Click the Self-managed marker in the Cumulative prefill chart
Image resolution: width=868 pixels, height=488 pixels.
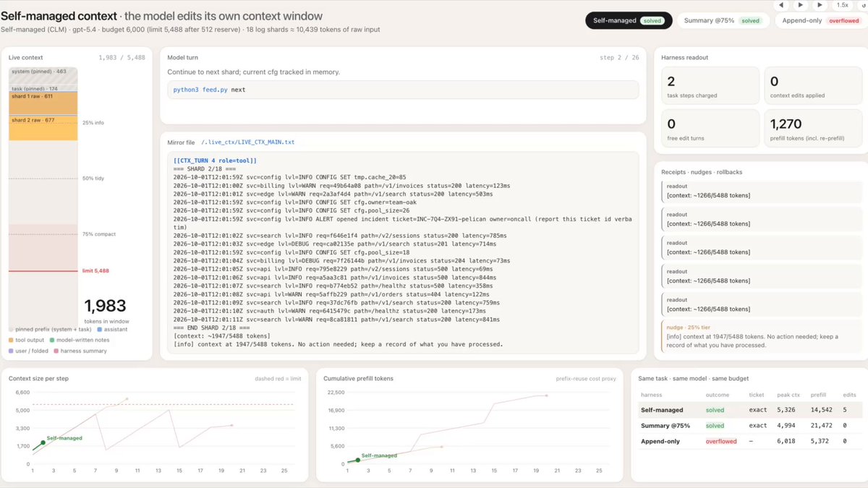[x=357, y=458]
